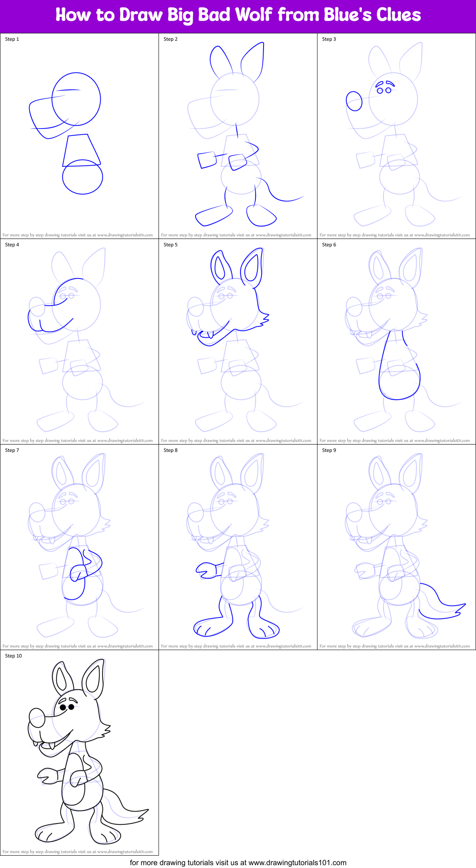Image resolution: width=476 pixels, height=868 pixels.
Task: Click the 'Step 1' label
Action: click(12, 39)
